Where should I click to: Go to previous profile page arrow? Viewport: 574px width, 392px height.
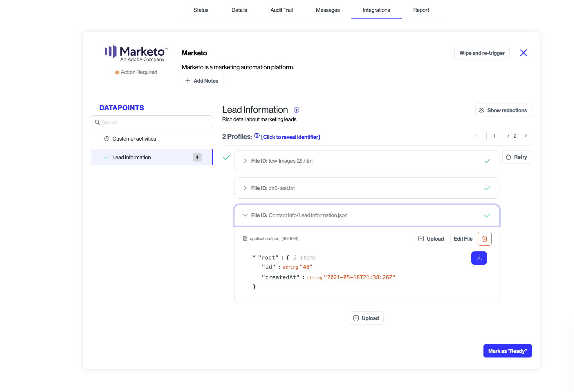click(x=477, y=135)
